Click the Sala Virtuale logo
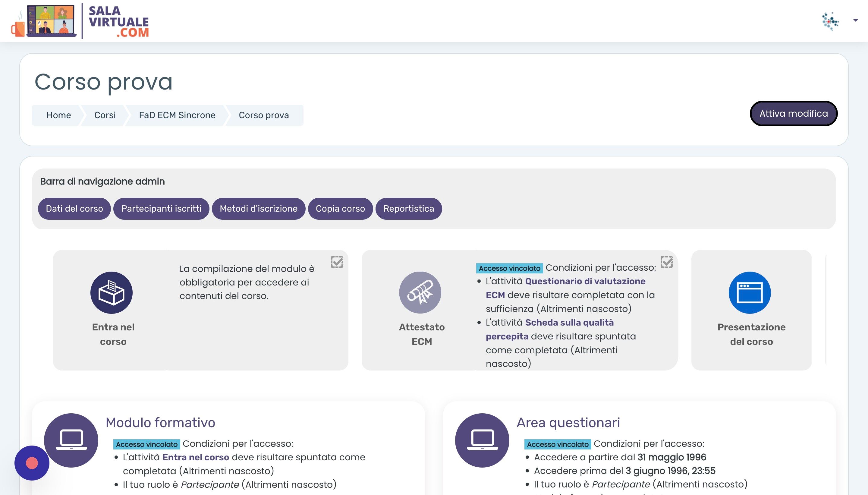Viewport: 868px width, 495px height. pyautogui.click(x=80, y=21)
